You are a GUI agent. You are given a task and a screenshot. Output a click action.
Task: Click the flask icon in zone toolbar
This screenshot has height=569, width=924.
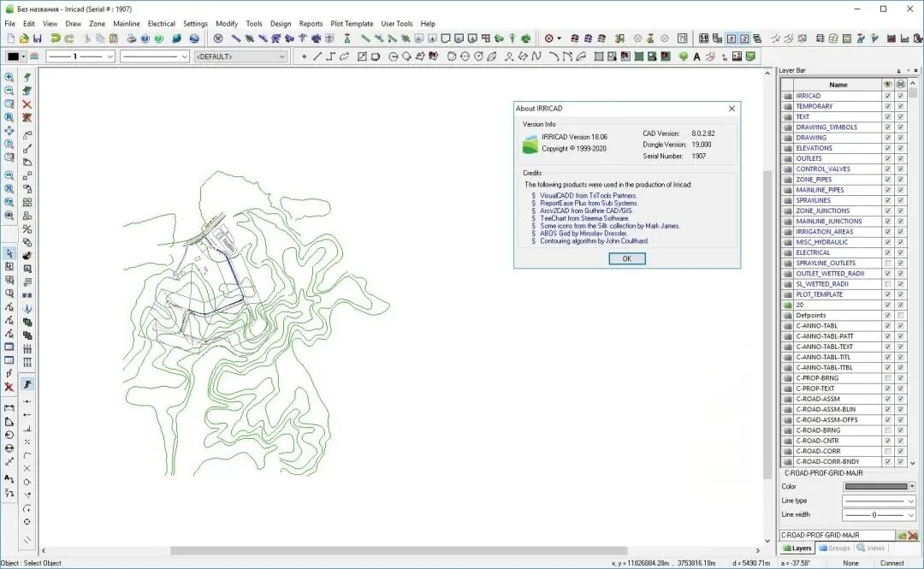coord(347,39)
